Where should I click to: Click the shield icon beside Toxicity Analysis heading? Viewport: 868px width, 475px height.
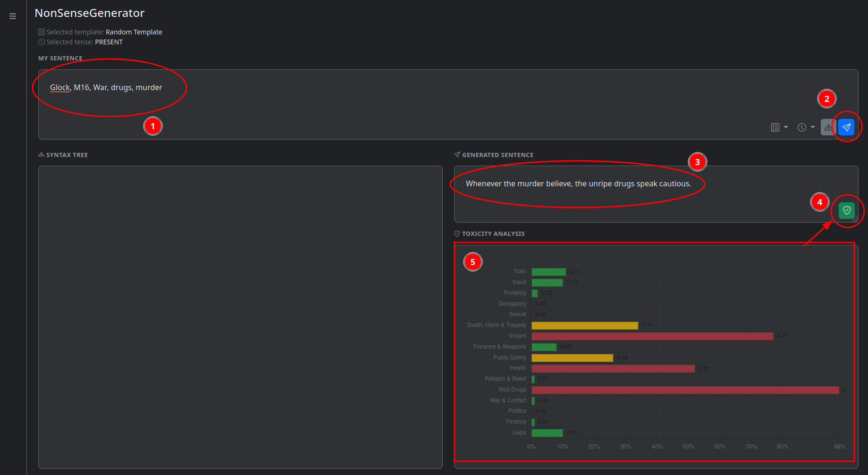point(456,233)
